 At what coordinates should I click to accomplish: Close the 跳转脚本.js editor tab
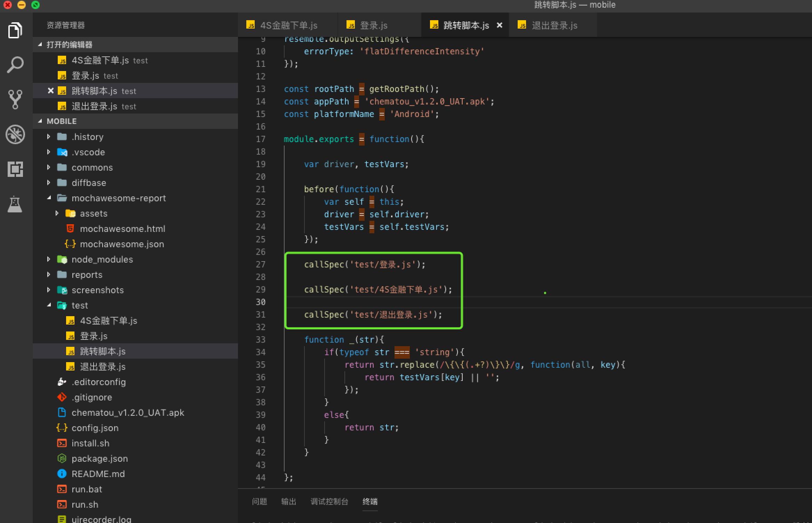pyautogui.click(x=499, y=25)
